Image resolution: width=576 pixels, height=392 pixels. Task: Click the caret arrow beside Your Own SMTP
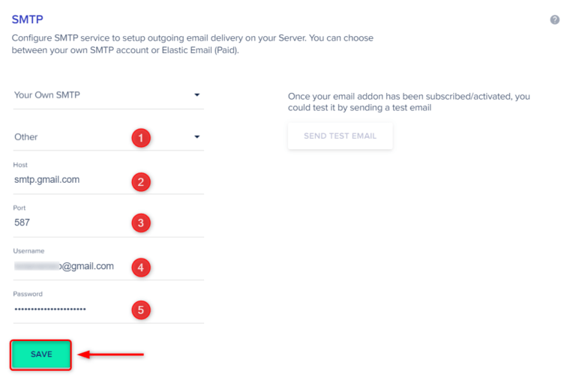[x=197, y=95]
